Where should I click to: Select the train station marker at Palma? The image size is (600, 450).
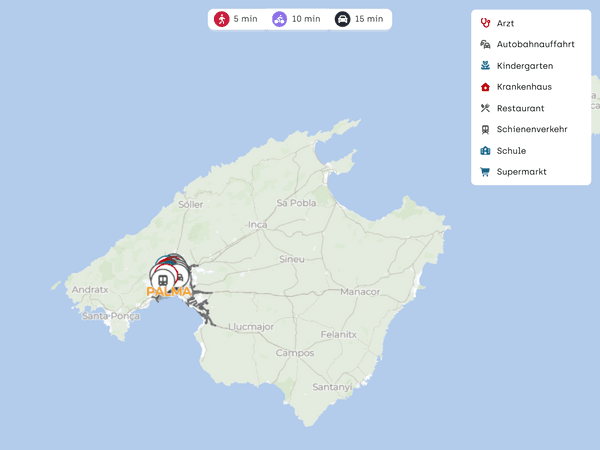click(x=162, y=278)
